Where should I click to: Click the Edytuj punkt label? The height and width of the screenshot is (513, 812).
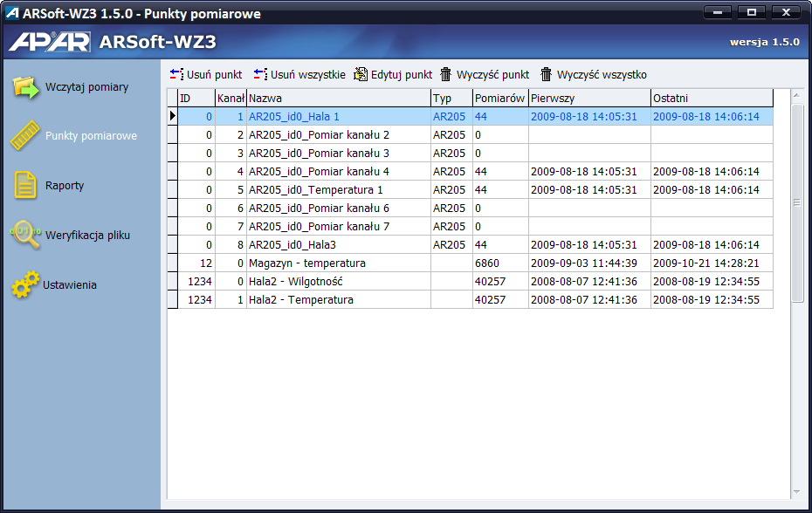point(402,74)
